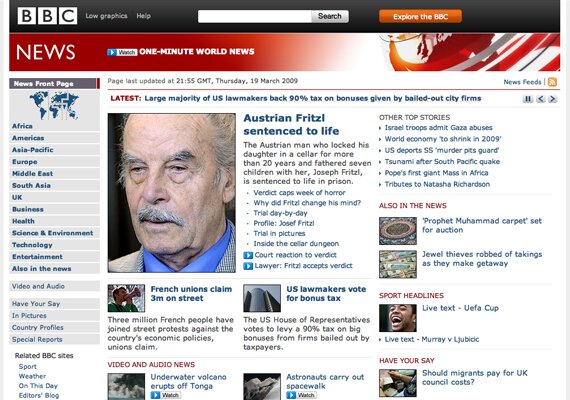The height and width of the screenshot is (400, 570).
Task: Go to previous ticker headline
Action: pos(541,99)
